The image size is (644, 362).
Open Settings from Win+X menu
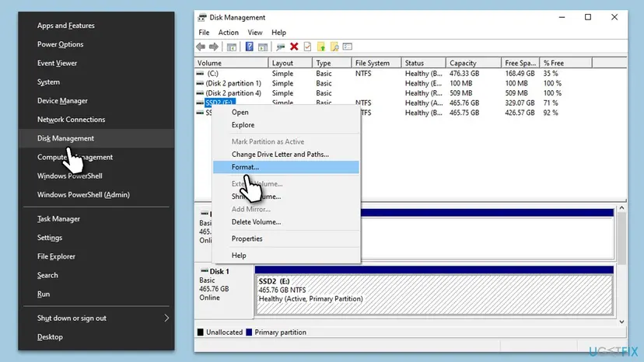pyautogui.click(x=96, y=238)
